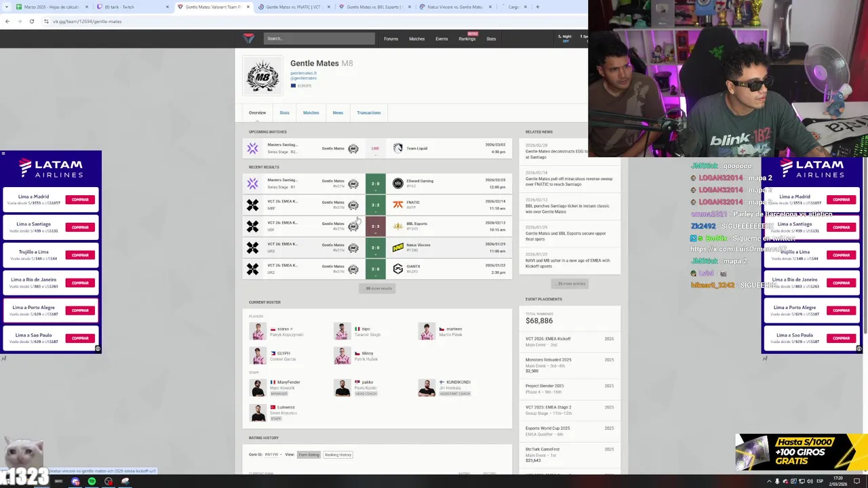Click the Hasta S/1000 +100 giros gratis banner

(x=801, y=452)
